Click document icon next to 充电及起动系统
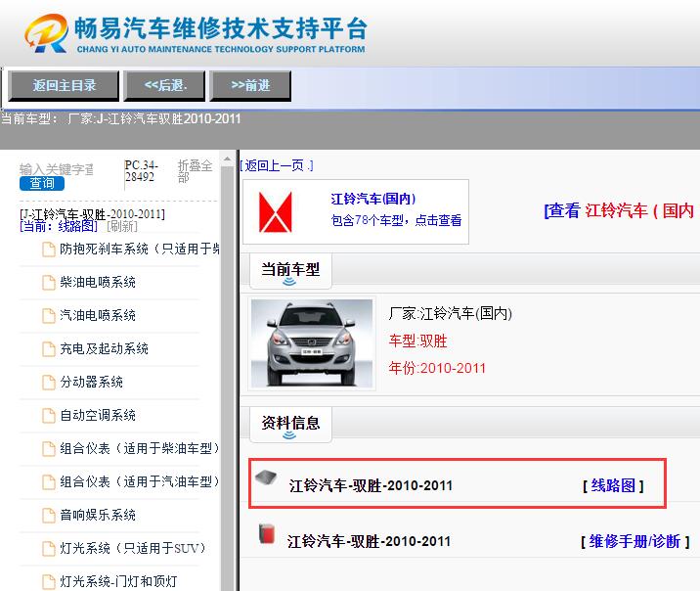Viewport: 700px width, 591px height. 48,349
